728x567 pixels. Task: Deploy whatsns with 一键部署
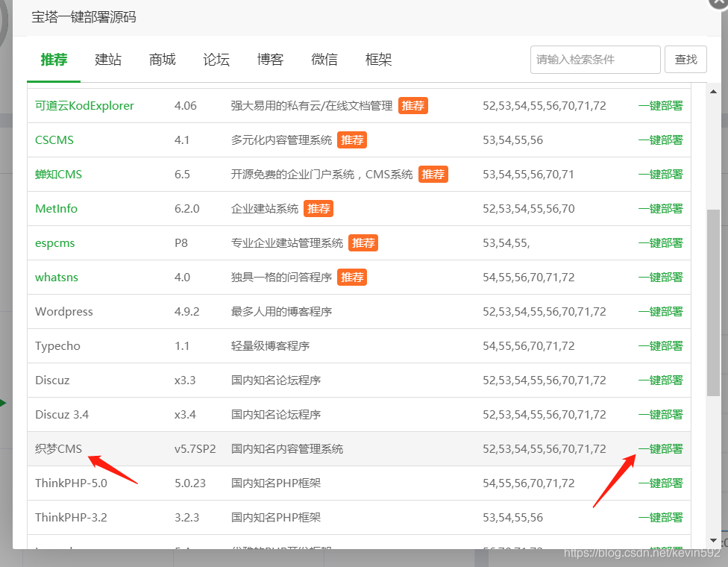[x=661, y=278]
